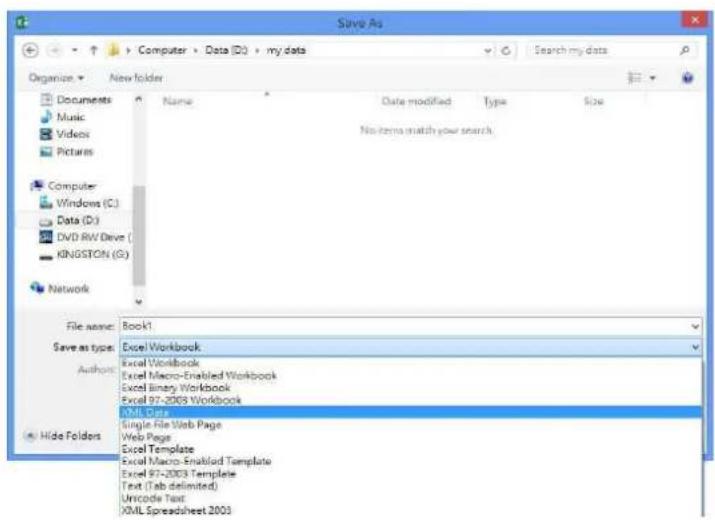Click the Back navigation arrow

tap(31, 50)
